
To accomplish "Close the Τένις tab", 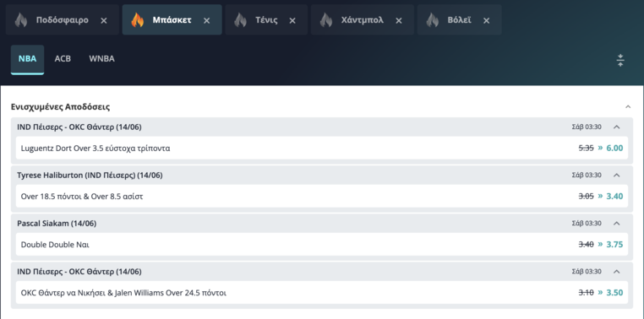I will (292, 20).
